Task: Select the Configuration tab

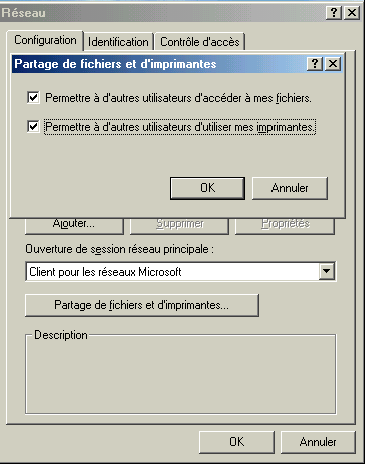Action: (x=45, y=40)
